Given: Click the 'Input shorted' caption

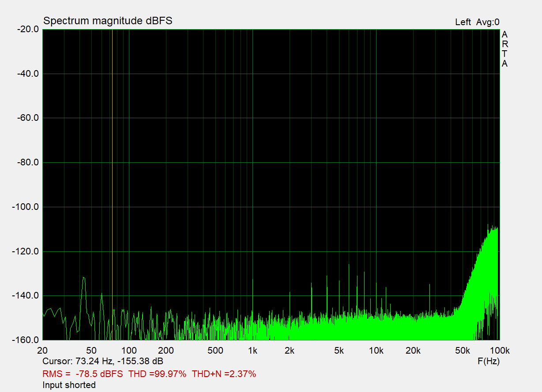Looking at the screenshot, I should click(69, 385).
